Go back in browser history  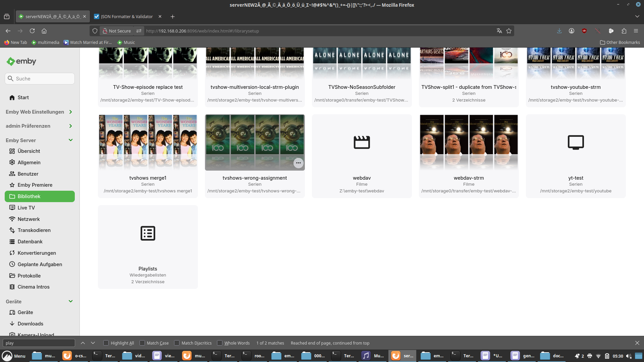pos(8,31)
